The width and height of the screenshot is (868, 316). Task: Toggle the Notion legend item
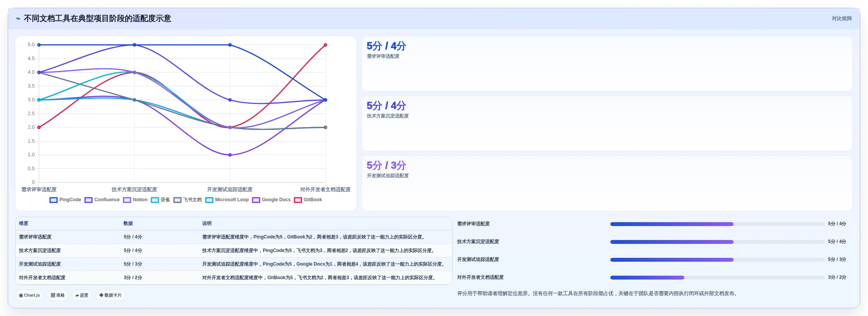(x=135, y=200)
